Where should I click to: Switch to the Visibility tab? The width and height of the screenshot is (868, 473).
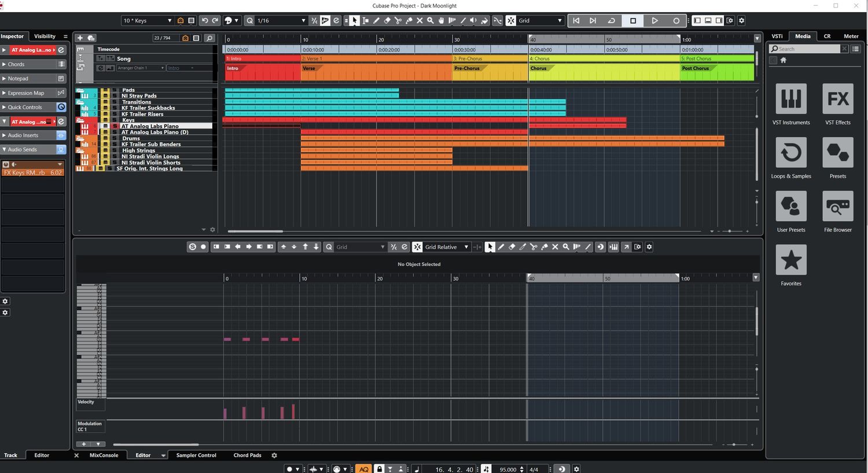tap(45, 36)
